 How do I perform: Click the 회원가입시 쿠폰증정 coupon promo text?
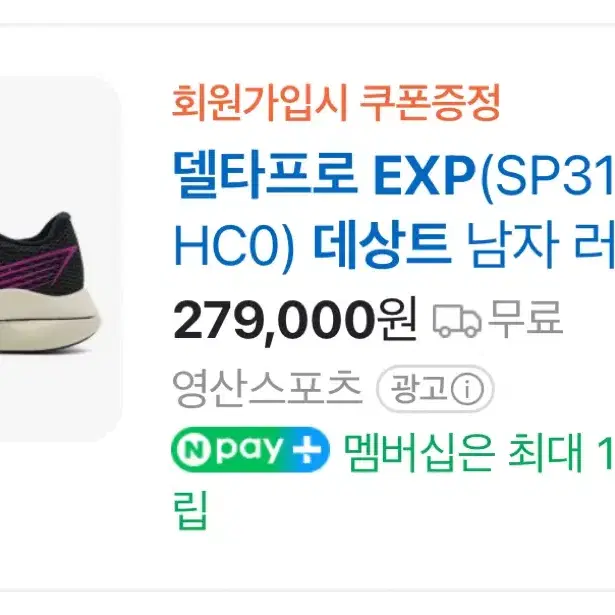click(336, 103)
